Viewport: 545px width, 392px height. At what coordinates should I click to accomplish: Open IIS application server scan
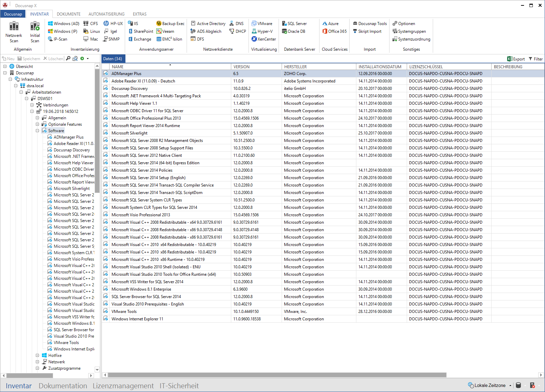(x=133, y=24)
